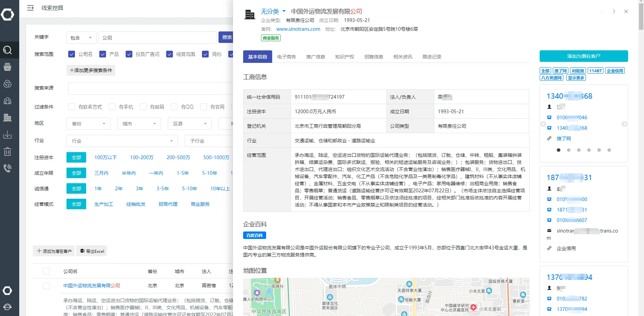
Task: Uncheck the 投放广告词 search scope
Action: (x=129, y=54)
